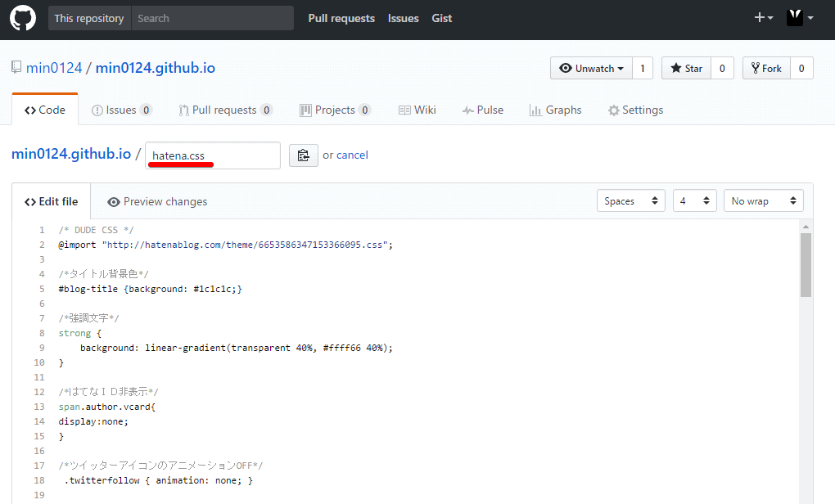Click the editor vertical scrollbar thumb

[806, 264]
